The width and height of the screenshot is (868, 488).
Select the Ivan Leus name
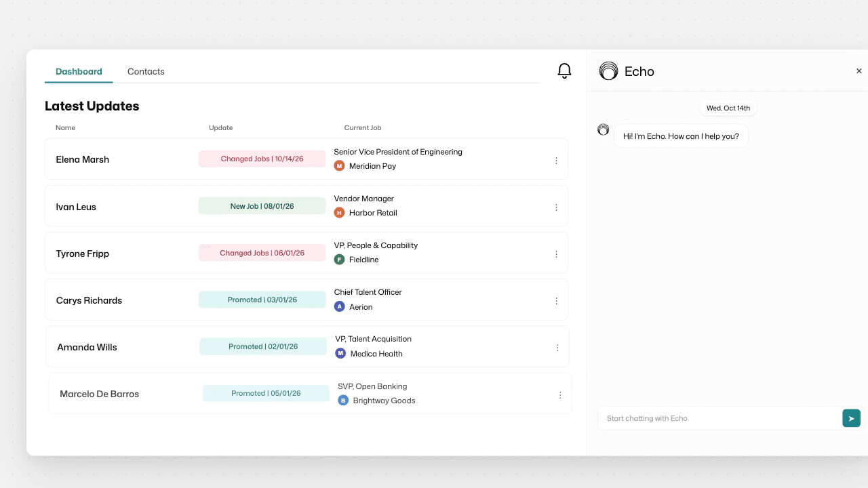click(76, 207)
